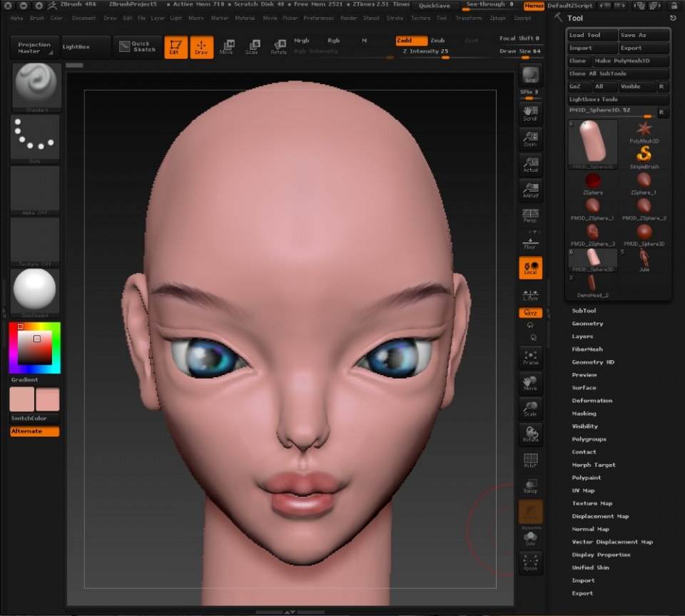685x616 pixels.
Task: Open Quick Sketch mode
Action: point(138,47)
